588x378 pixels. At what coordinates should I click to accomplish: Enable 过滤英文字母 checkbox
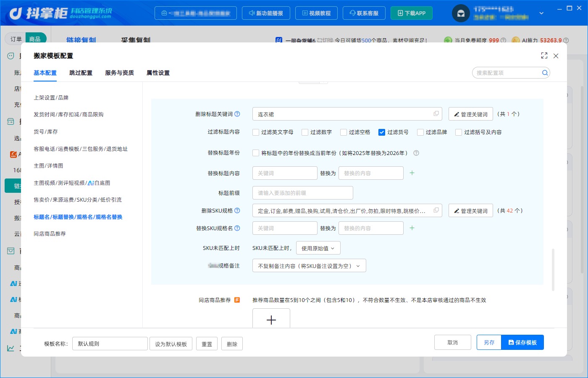point(256,132)
